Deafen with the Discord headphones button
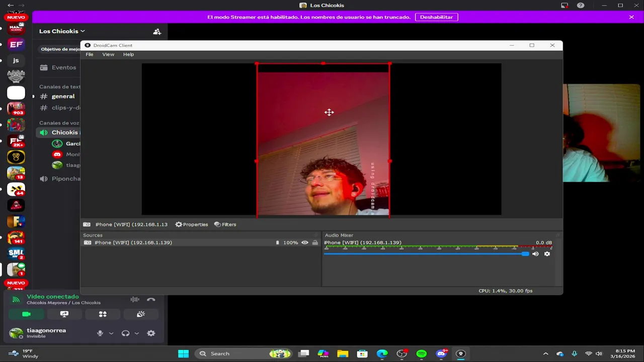Viewport: 644px width, 362px height. point(125,333)
